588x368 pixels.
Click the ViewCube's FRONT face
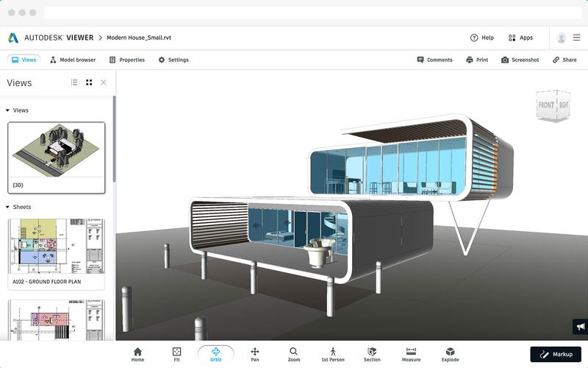(x=546, y=105)
